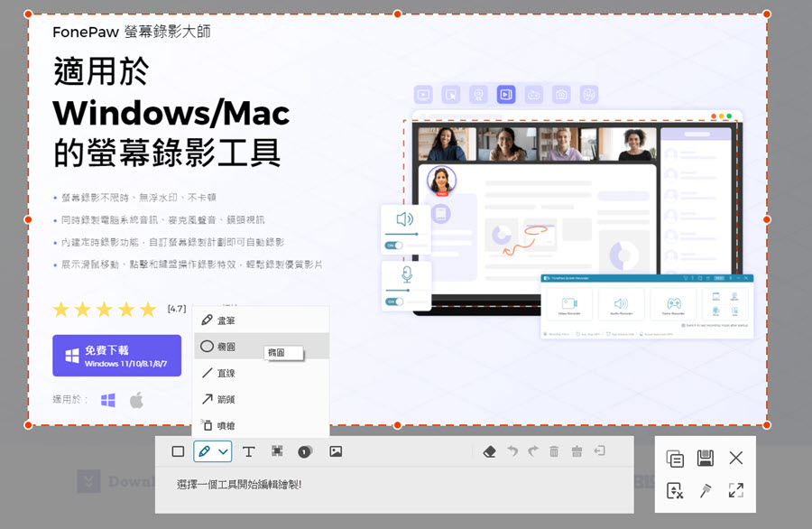Open the pen tool dropdown arrow

(223, 451)
